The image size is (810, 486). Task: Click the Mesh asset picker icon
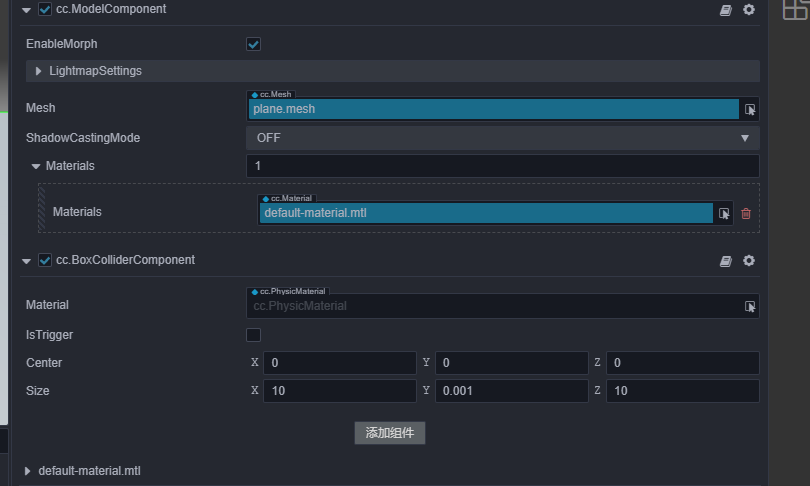tap(750, 109)
